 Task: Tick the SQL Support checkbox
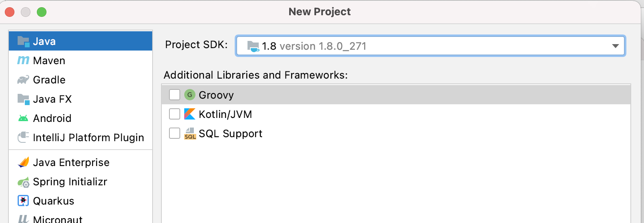[175, 133]
